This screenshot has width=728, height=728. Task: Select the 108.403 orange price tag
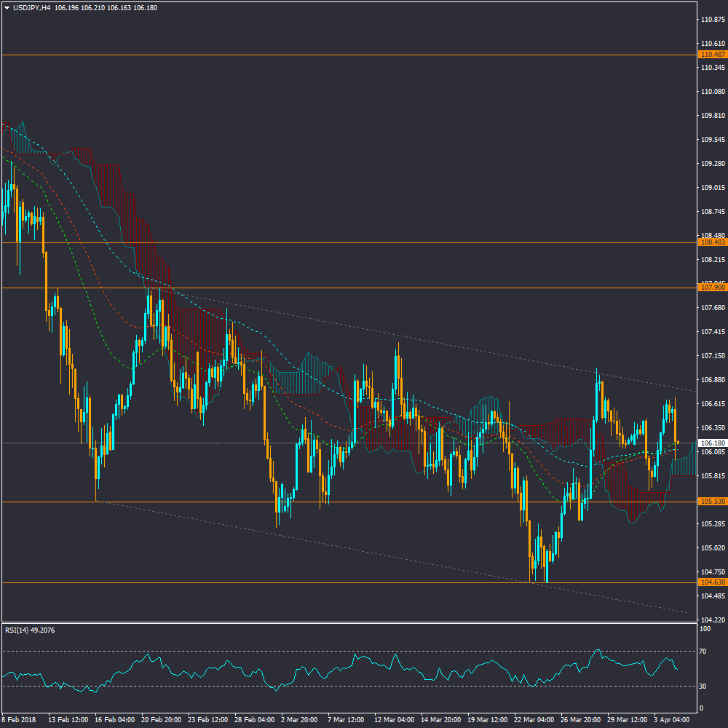click(x=711, y=242)
